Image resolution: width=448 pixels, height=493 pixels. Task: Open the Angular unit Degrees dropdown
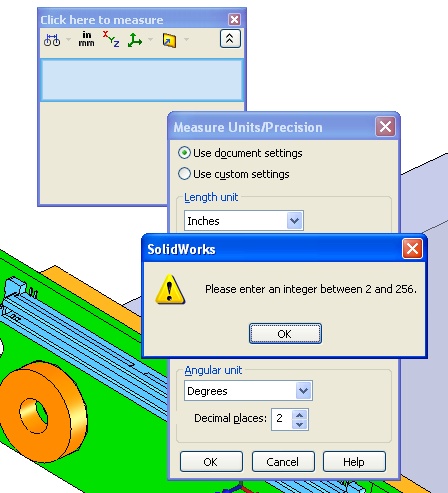pyautogui.click(x=303, y=390)
